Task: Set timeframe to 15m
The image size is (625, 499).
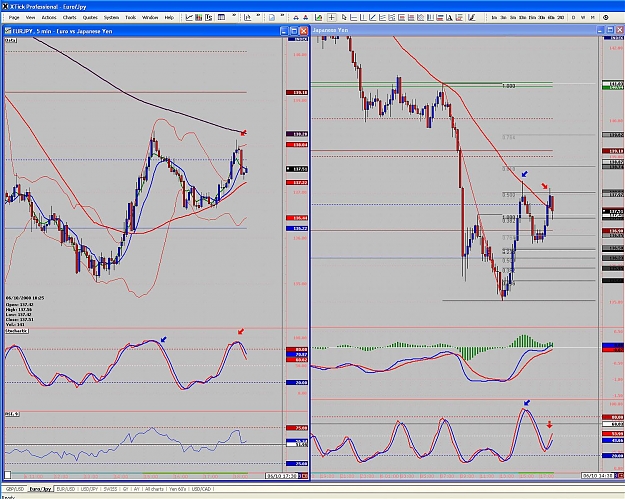Action: (x=532, y=18)
